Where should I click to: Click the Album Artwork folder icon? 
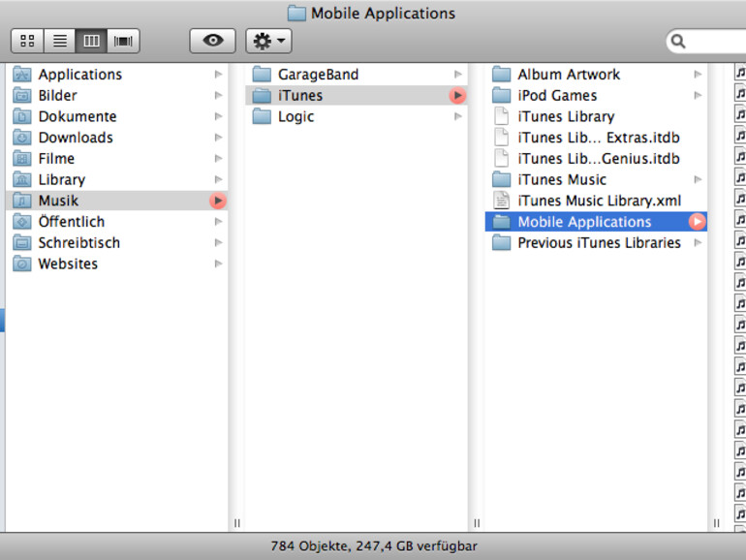point(502,75)
